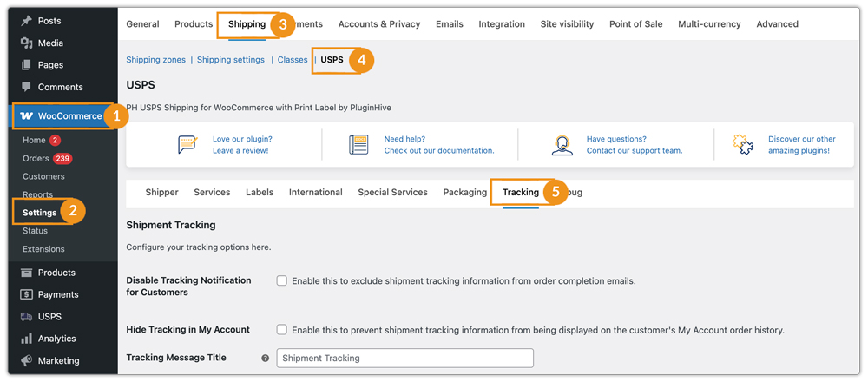
Task: Switch to the Special Services sub-tab
Action: pos(392,192)
